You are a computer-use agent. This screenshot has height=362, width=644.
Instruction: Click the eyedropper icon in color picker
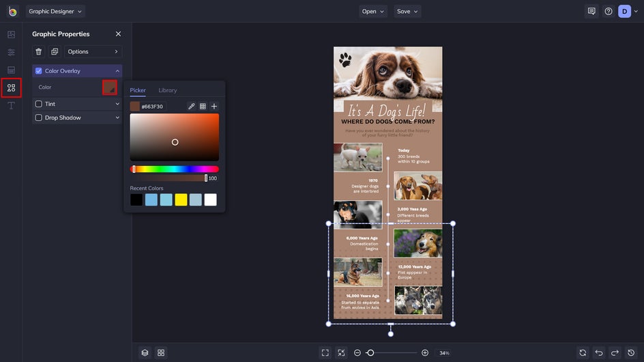[x=192, y=107]
